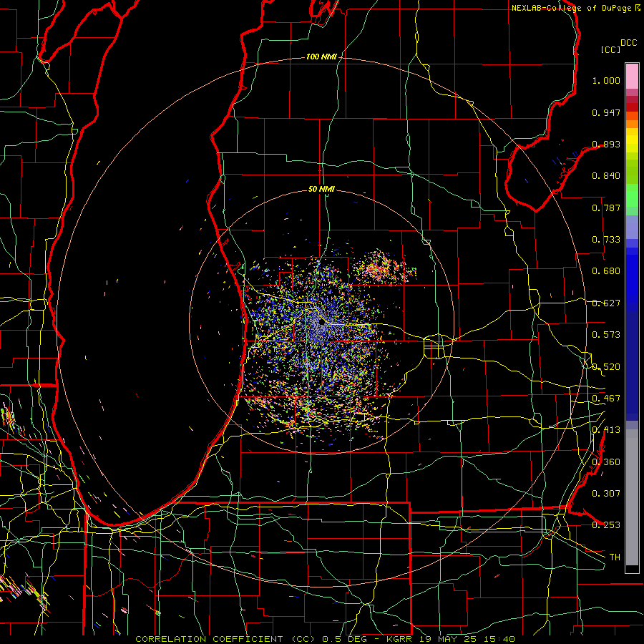Select the 0.733 scale value
The height and width of the screenshot is (644, 644).
(x=606, y=240)
